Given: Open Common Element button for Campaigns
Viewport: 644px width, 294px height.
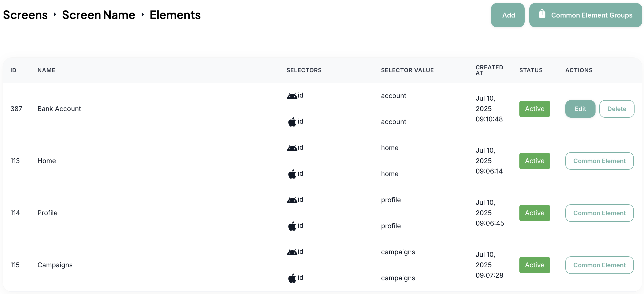Looking at the screenshot, I should pyautogui.click(x=599, y=265).
